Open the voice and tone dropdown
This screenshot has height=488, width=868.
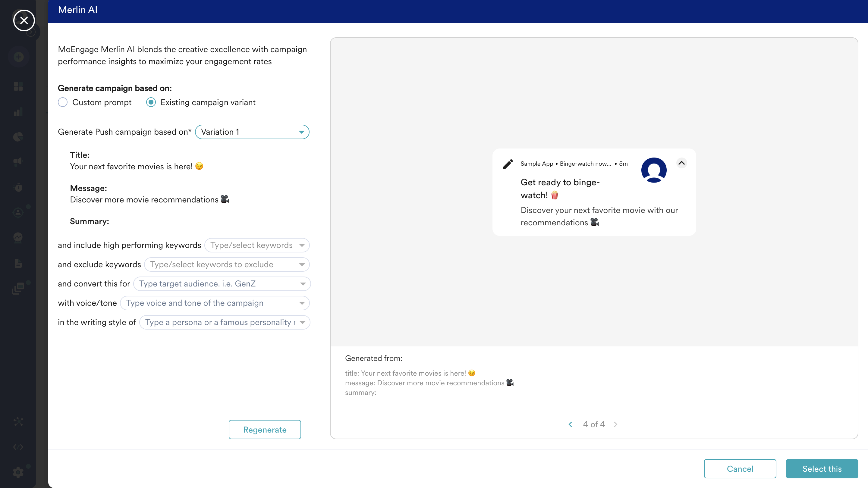pyautogui.click(x=215, y=303)
